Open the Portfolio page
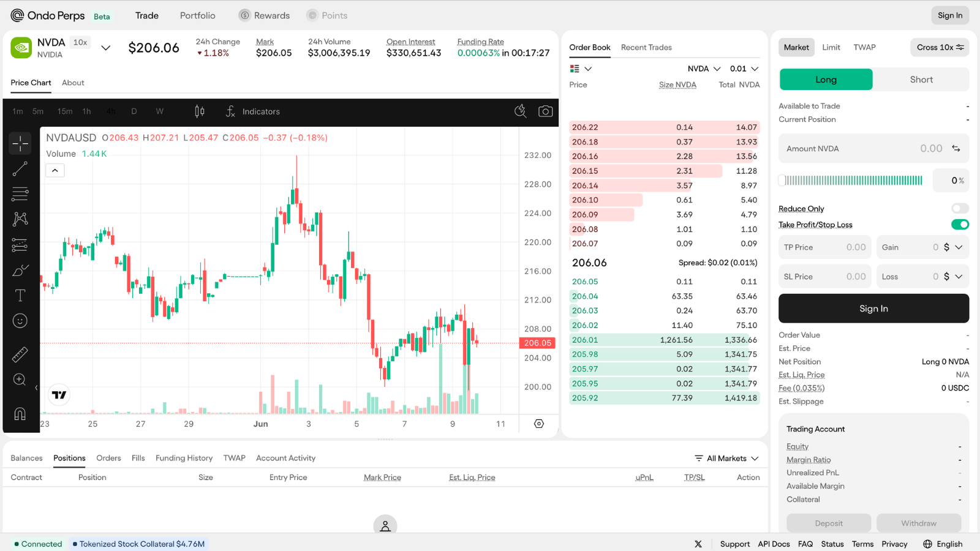This screenshot has height=551, width=980. coord(197,15)
